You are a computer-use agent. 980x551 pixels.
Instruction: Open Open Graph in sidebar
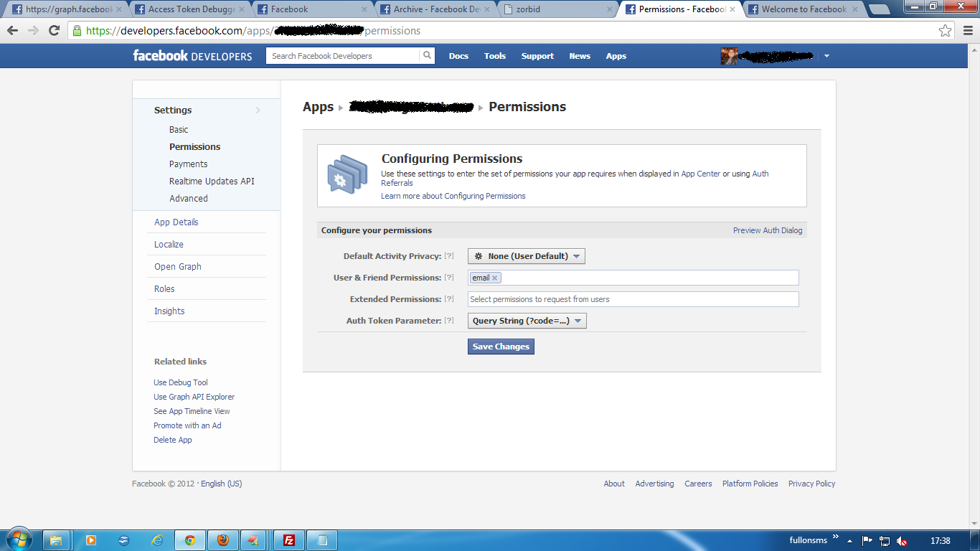[x=178, y=267]
